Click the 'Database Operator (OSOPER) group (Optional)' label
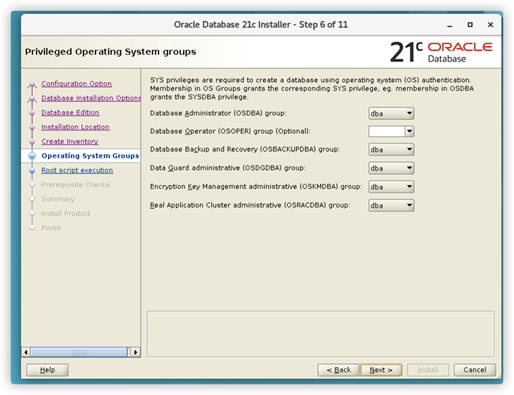Screen dimensions: 514x395 [230, 131]
